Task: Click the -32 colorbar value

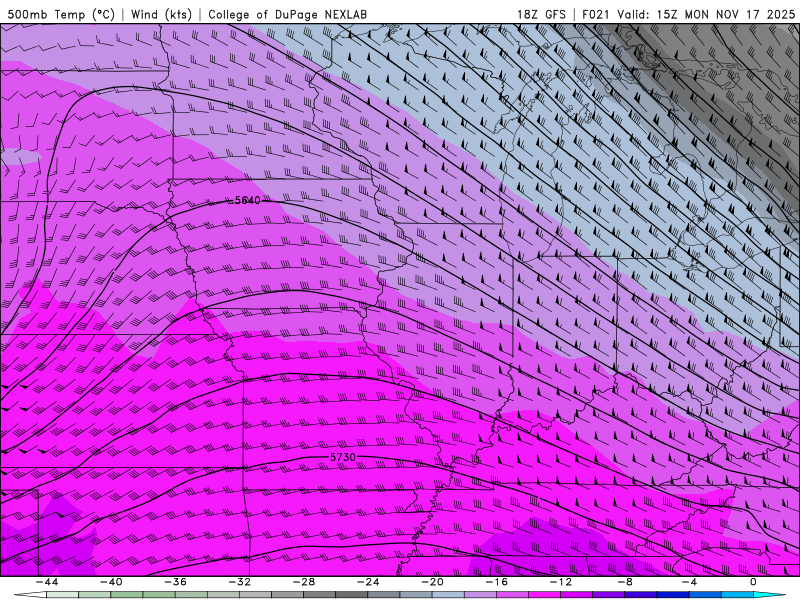Action: 240,582
